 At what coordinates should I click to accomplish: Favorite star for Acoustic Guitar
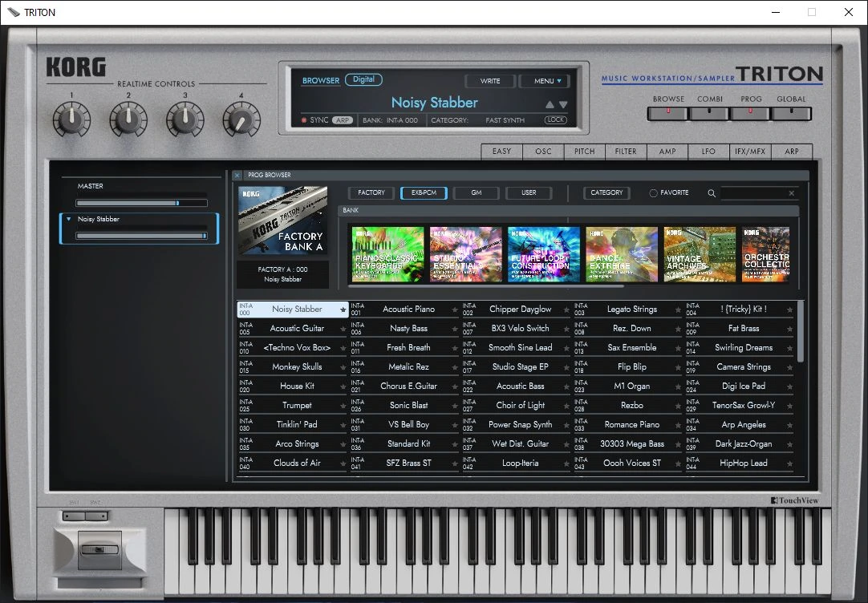coord(343,329)
